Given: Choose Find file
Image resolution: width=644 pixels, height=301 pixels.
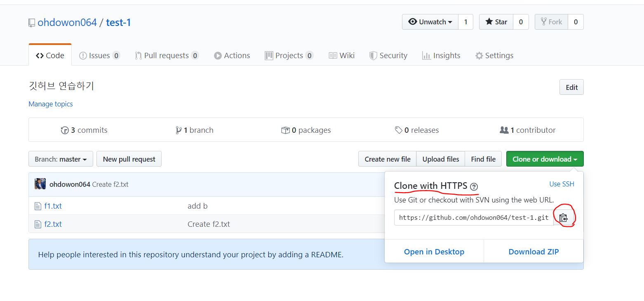Looking at the screenshot, I should (483, 159).
